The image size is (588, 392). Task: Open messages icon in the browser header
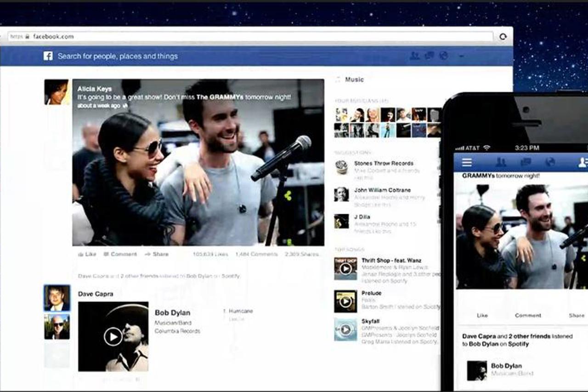430,56
